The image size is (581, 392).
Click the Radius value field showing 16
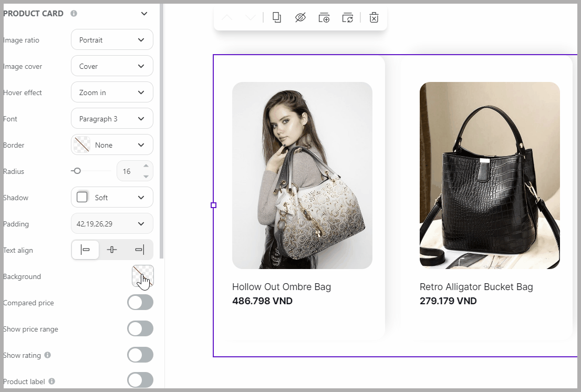(x=128, y=171)
